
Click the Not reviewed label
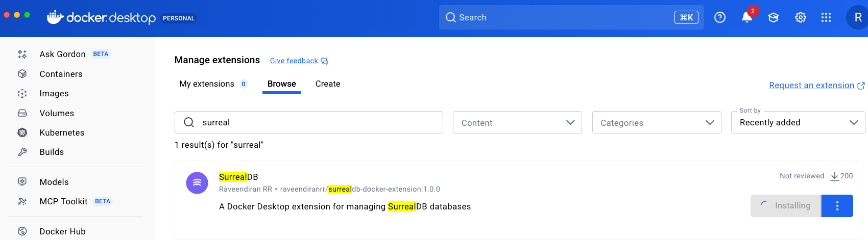802,176
